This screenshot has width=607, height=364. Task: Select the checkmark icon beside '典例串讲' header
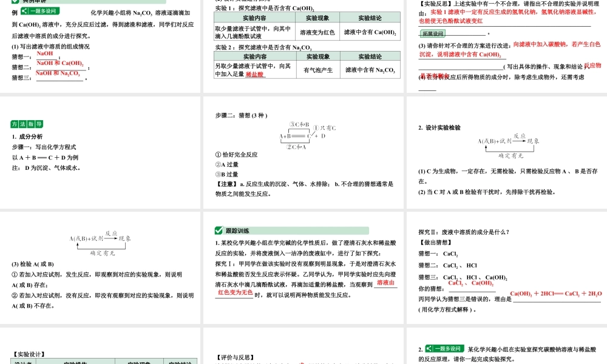15,2
